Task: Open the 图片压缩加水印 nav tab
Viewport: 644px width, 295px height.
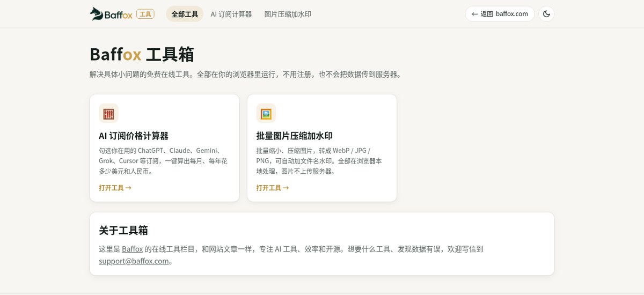Action: pos(288,14)
